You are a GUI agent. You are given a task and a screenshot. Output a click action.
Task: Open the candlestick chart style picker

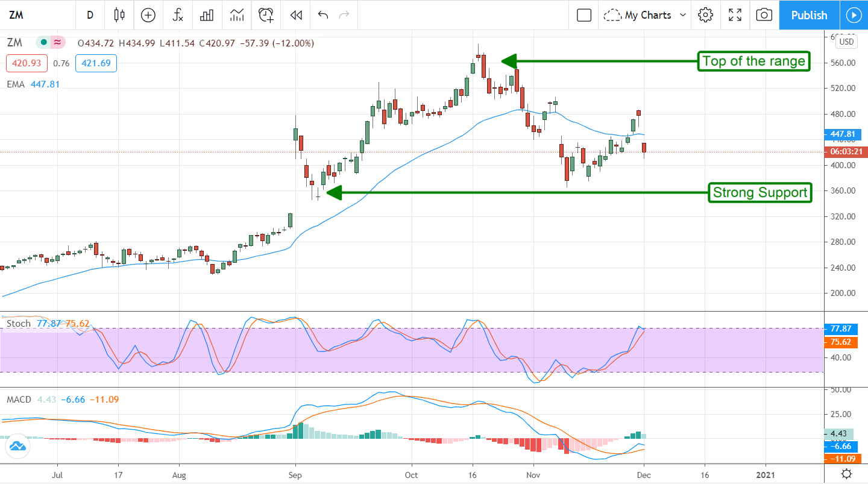[x=119, y=15]
